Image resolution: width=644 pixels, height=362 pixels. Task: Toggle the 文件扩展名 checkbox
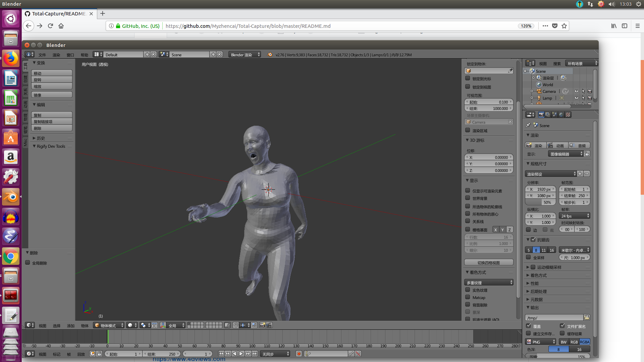pos(562,326)
